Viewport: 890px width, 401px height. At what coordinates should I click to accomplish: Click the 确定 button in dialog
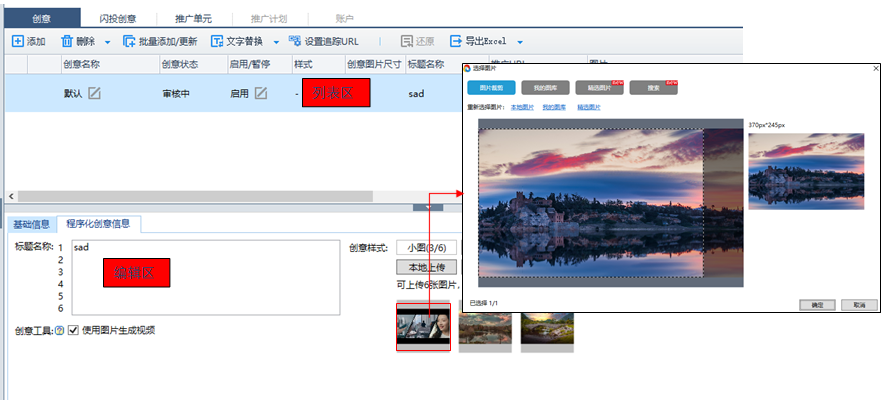pyautogui.click(x=816, y=304)
